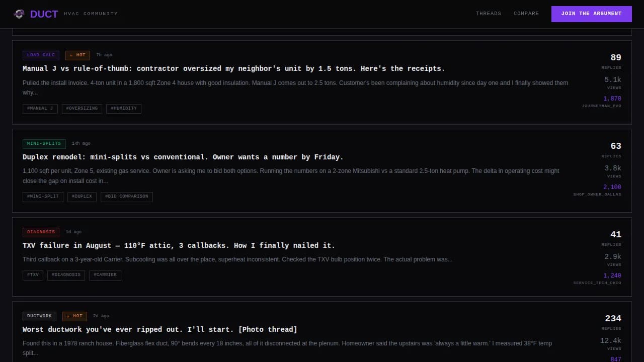Select the #CARRIER tag
644x362 pixels.
click(105, 275)
